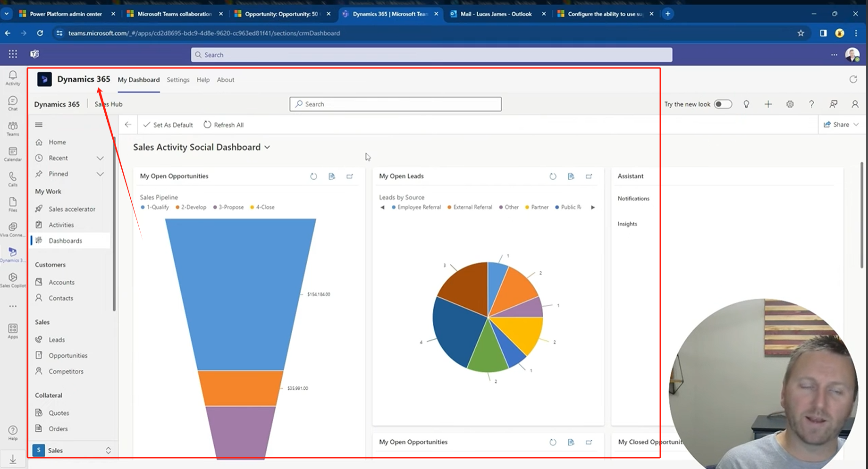Show more apps ellipsis in Teams rail

tap(13, 306)
